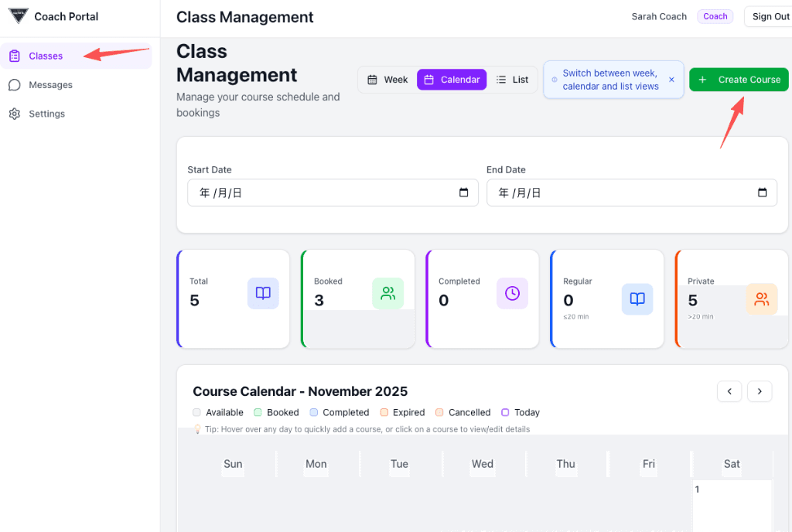Go to next month in Course Calendar

760,391
